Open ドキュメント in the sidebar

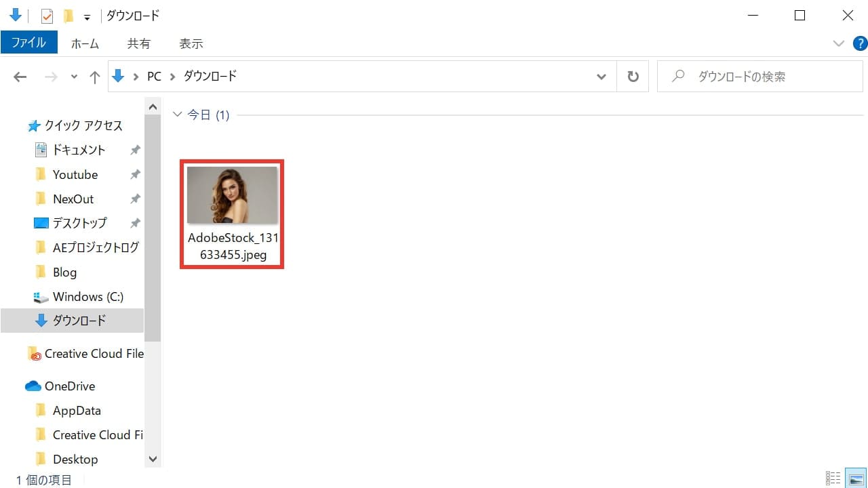[x=79, y=150]
